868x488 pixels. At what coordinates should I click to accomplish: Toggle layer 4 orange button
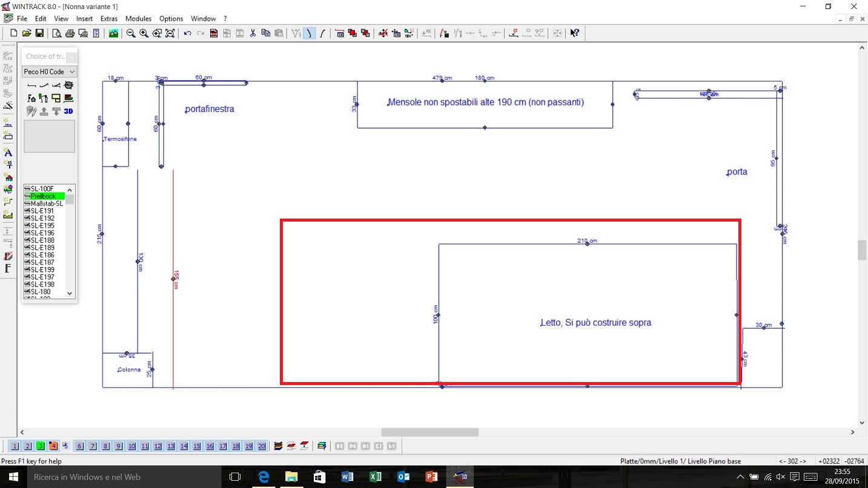[x=53, y=446]
